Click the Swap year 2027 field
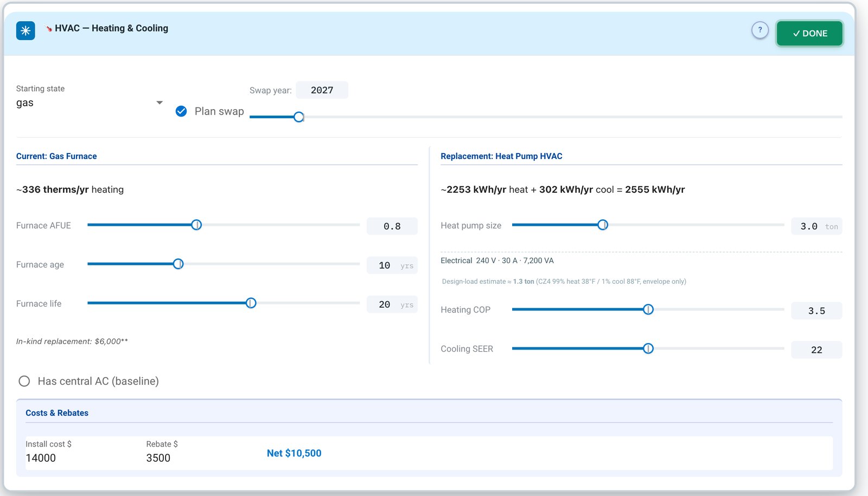The height and width of the screenshot is (496, 868). click(x=322, y=90)
